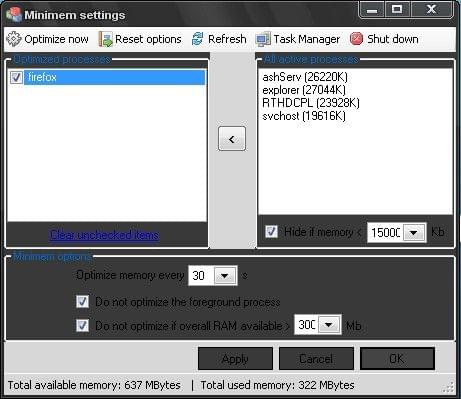Choose Optimize now in the toolbar
The height and width of the screenshot is (399, 461).
[x=48, y=39]
